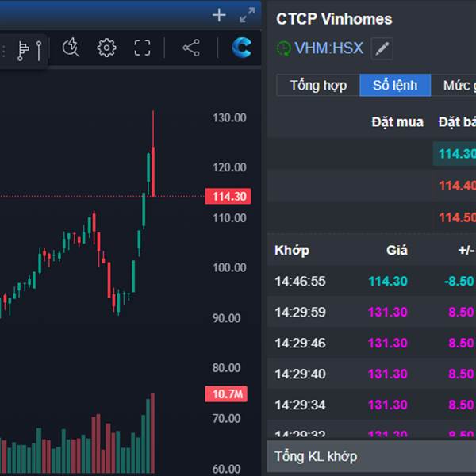Switch to the Tổng hợp tab
The width and height of the screenshot is (476, 476).
[318, 86]
